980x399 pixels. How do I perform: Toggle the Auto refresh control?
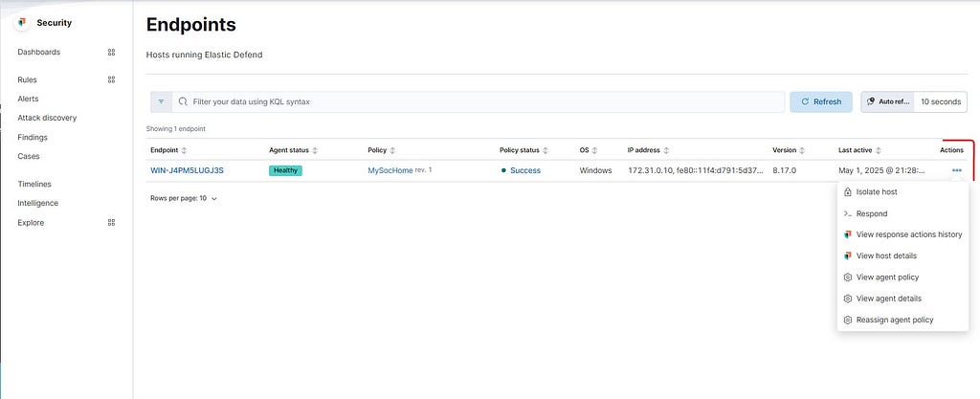pyautogui.click(x=887, y=101)
